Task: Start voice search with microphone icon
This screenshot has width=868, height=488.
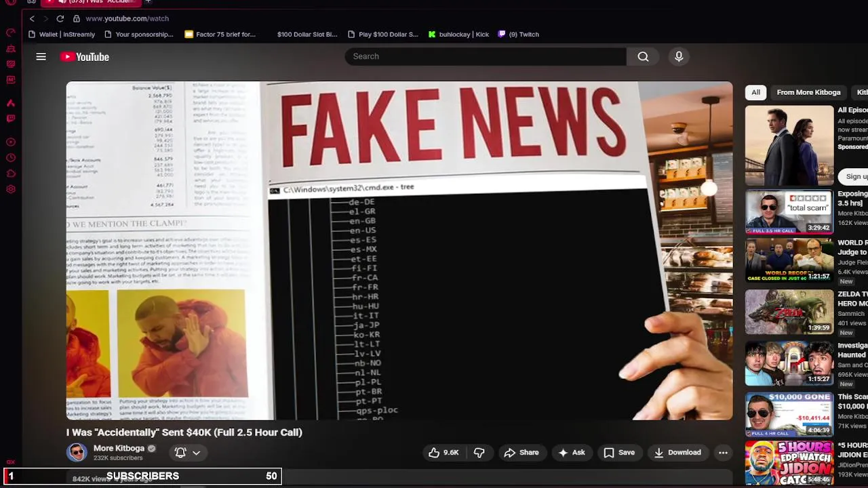Action: (x=679, y=57)
